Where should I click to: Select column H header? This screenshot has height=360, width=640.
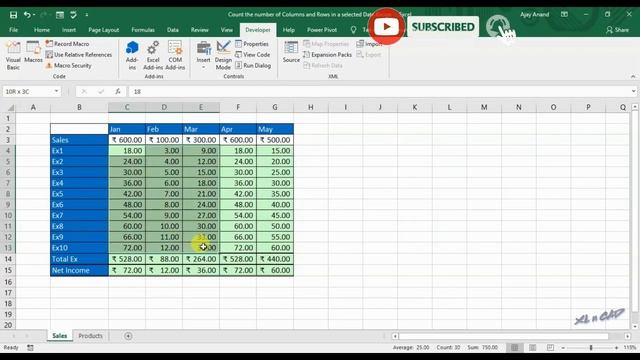311,107
